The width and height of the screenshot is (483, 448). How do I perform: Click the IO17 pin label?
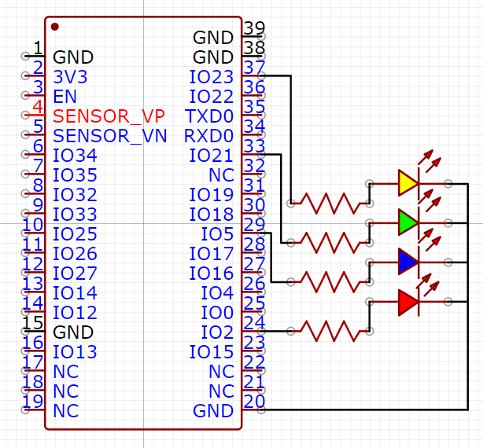(212, 254)
